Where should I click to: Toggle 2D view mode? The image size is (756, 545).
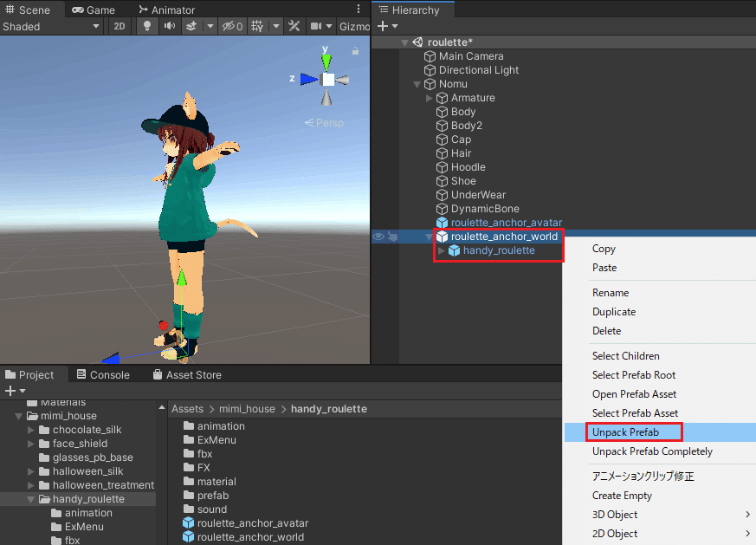[x=120, y=26]
